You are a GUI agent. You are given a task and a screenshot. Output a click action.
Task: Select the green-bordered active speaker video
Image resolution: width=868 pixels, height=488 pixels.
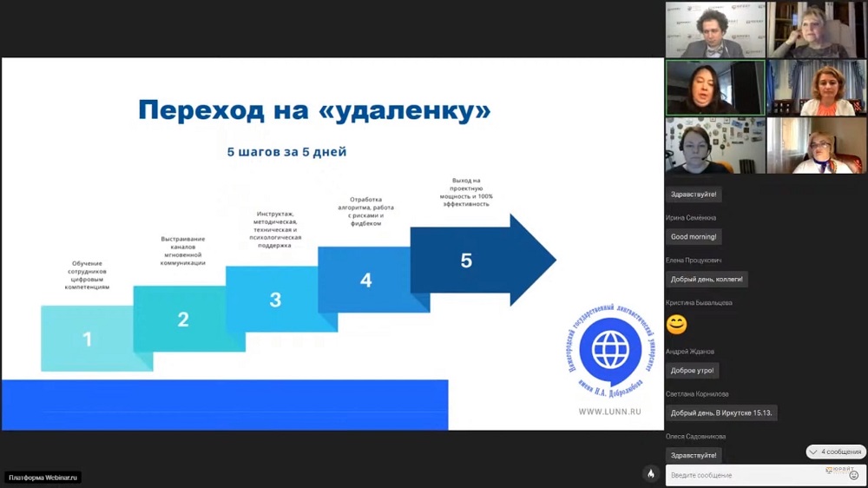(x=715, y=88)
